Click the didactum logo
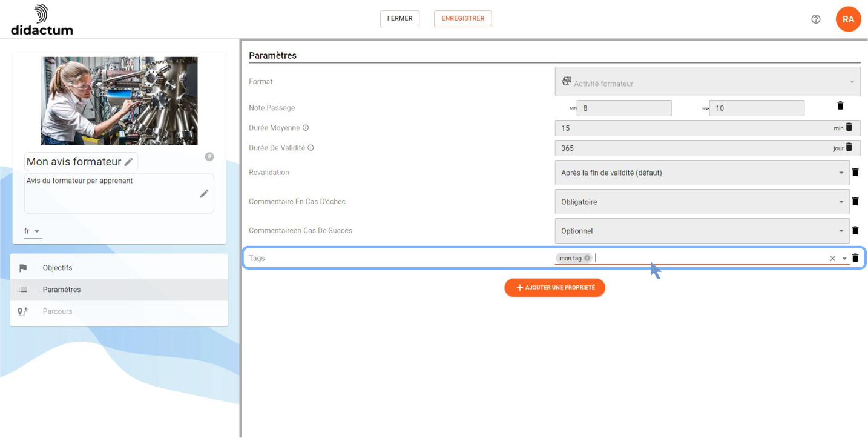This screenshot has width=868, height=438. (42, 19)
